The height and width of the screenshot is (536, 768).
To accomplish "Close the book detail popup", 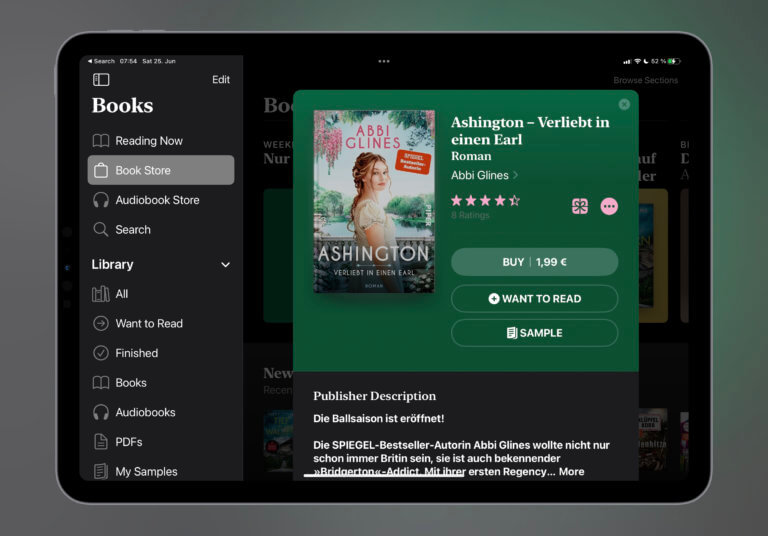I will pos(624,104).
